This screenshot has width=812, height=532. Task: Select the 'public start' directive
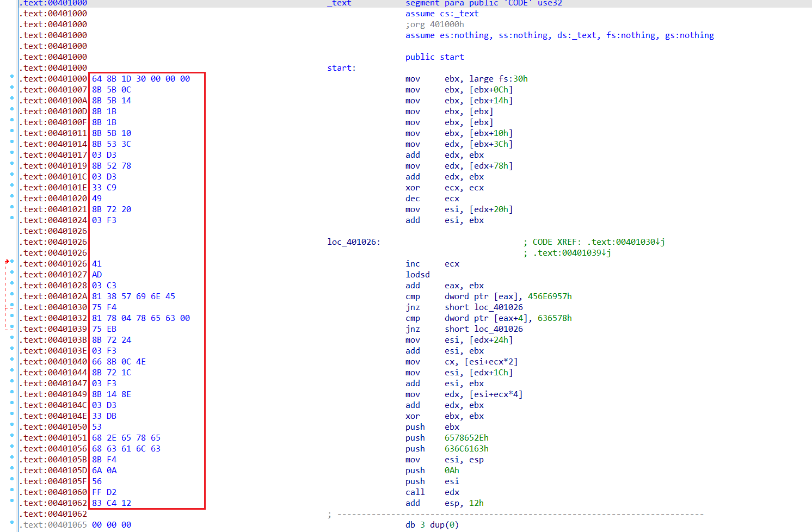[x=435, y=57]
